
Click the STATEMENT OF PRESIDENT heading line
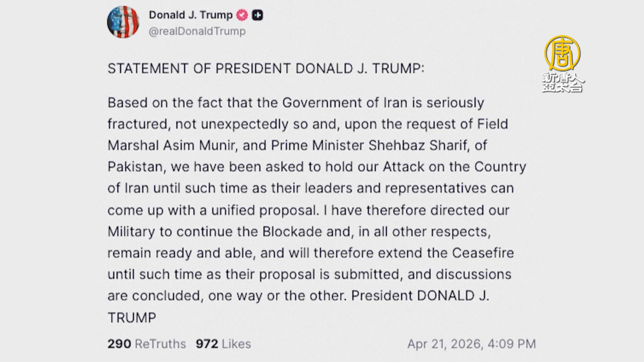click(266, 68)
